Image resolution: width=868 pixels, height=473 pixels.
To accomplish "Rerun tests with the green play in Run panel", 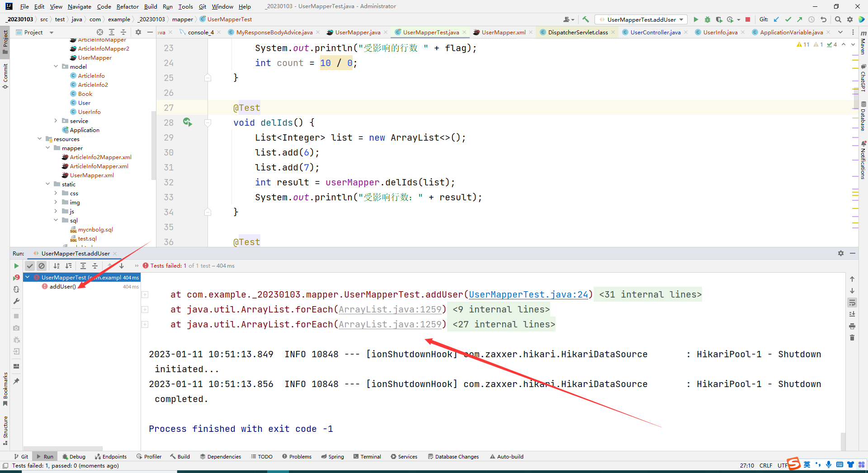I will coord(16,266).
